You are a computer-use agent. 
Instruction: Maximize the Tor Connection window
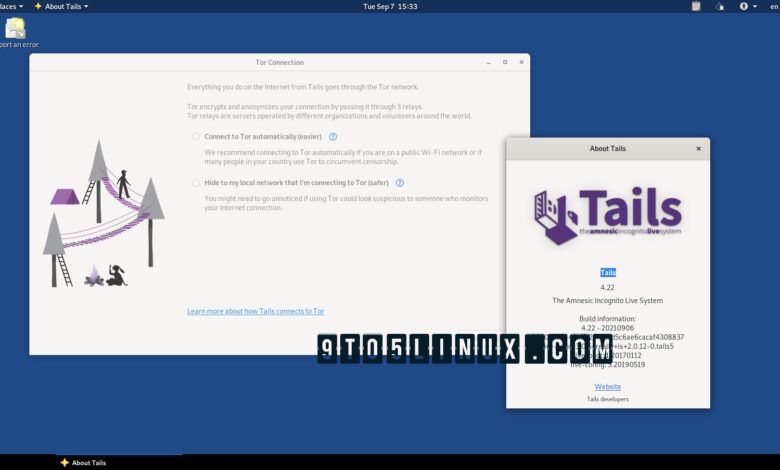(505, 63)
